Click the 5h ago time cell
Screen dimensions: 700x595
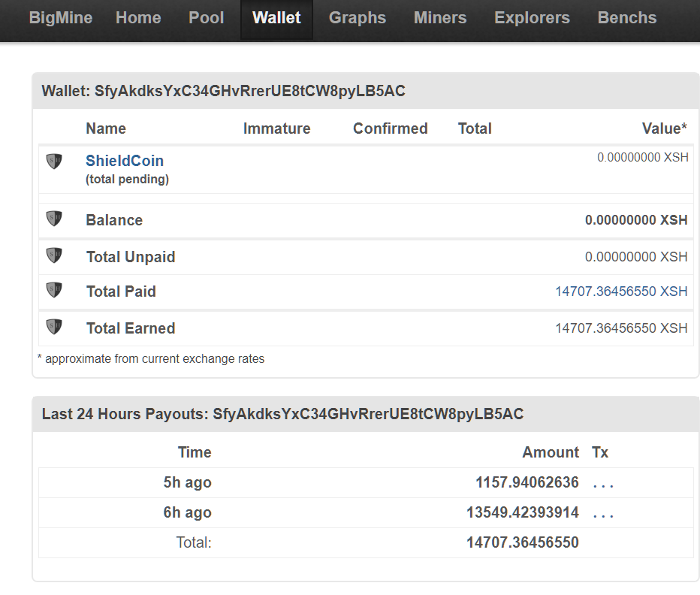[x=188, y=483]
